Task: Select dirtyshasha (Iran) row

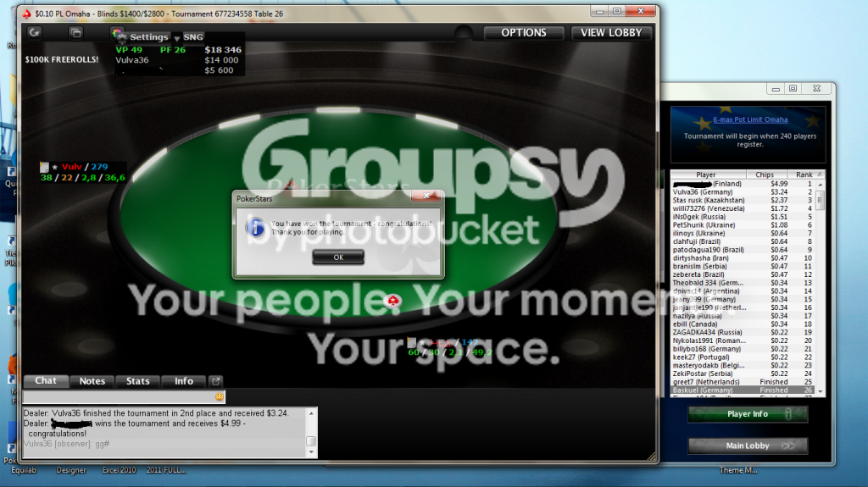Action: (743, 257)
